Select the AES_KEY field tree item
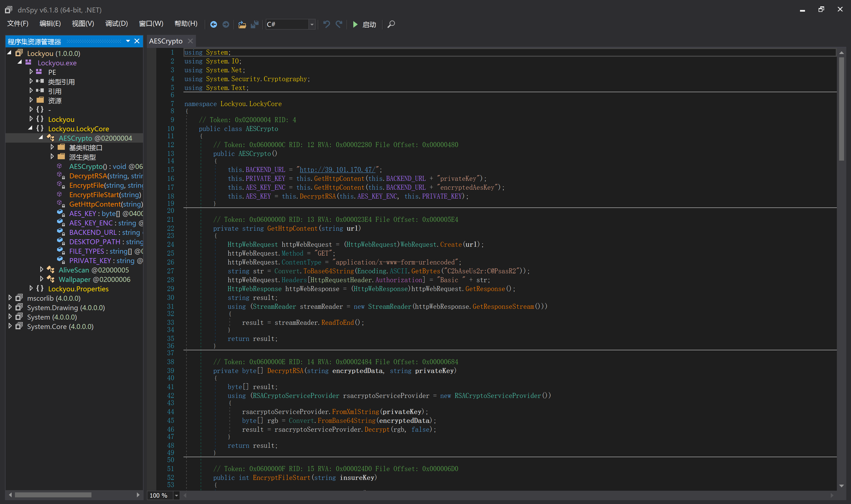 coord(106,214)
